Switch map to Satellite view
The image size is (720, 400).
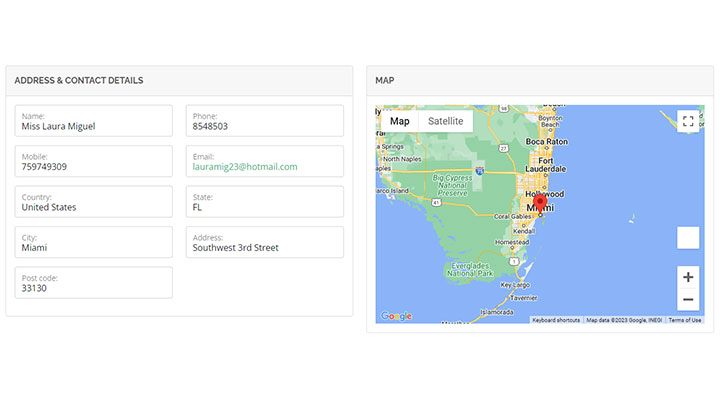click(445, 121)
